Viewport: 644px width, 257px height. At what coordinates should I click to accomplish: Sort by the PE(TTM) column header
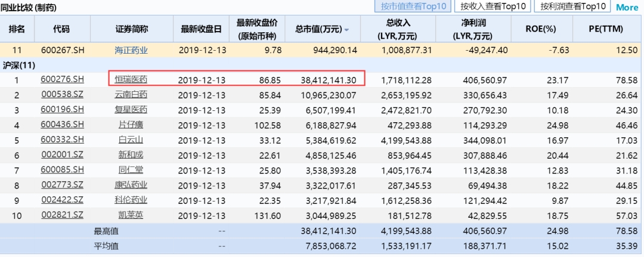(x=606, y=29)
